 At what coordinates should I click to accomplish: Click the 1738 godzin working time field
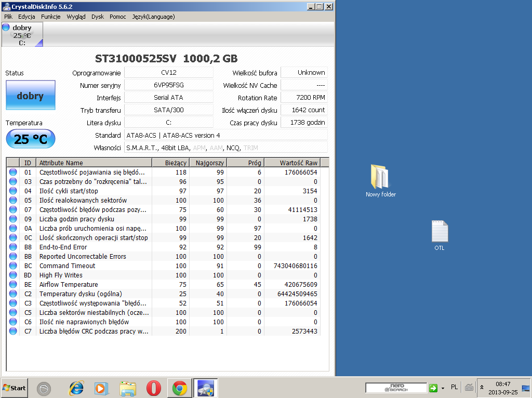click(x=304, y=123)
